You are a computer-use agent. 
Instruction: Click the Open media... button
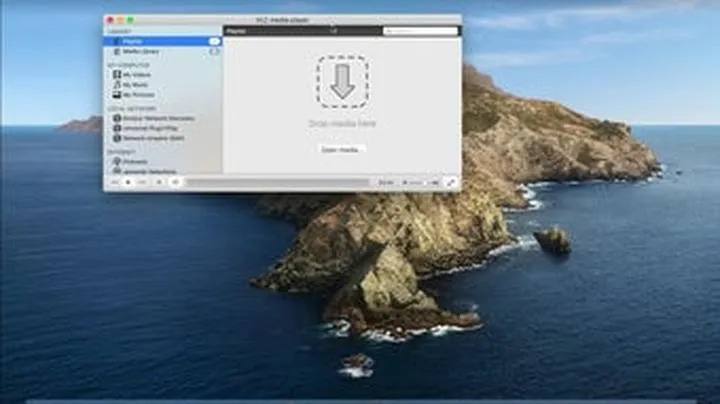click(342, 149)
